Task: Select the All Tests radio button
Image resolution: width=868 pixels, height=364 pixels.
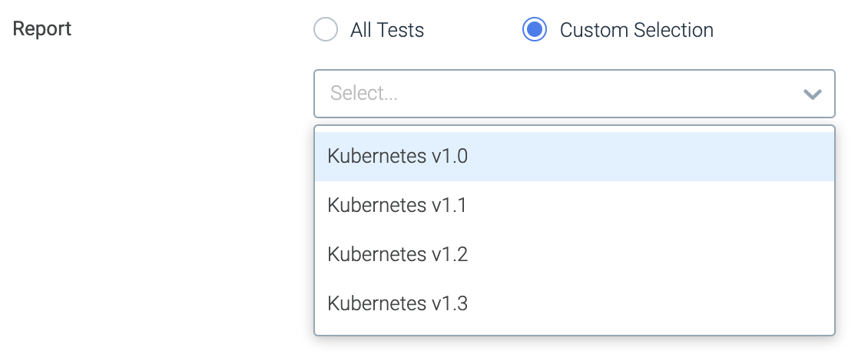Action: click(326, 29)
